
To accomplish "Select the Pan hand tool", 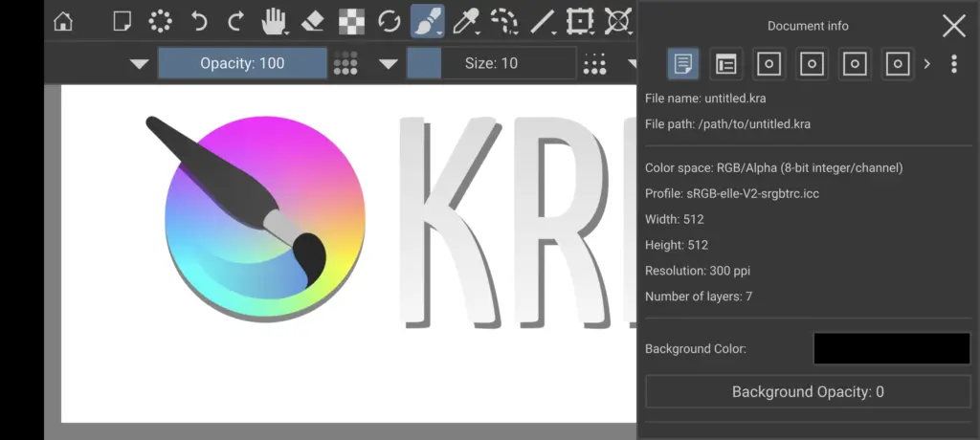I will pyautogui.click(x=275, y=21).
